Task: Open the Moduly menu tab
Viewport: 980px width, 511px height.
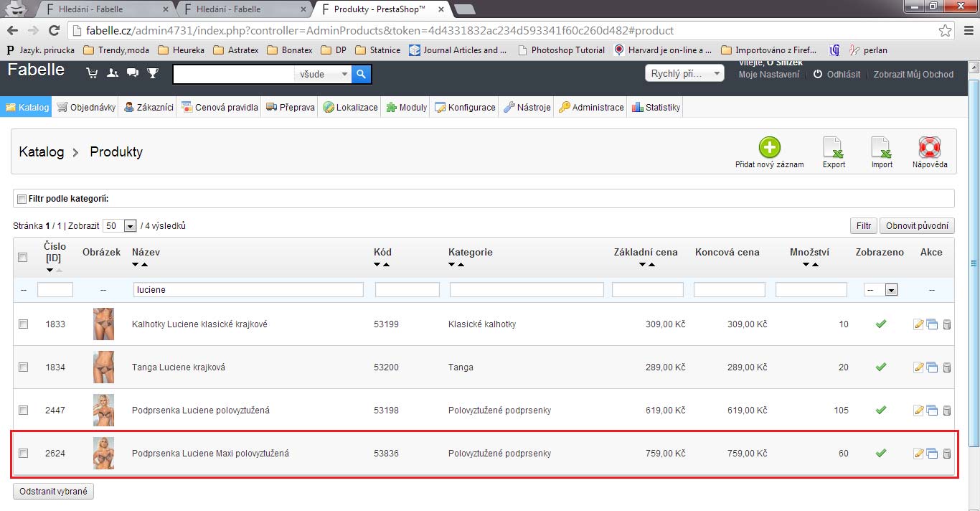Action: pyautogui.click(x=406, y=107)
